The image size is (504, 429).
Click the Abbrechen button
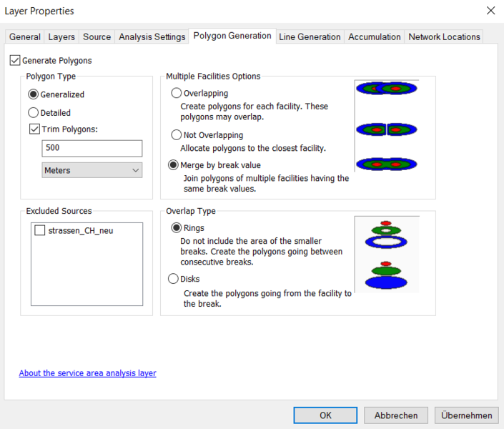click(396, 415)
